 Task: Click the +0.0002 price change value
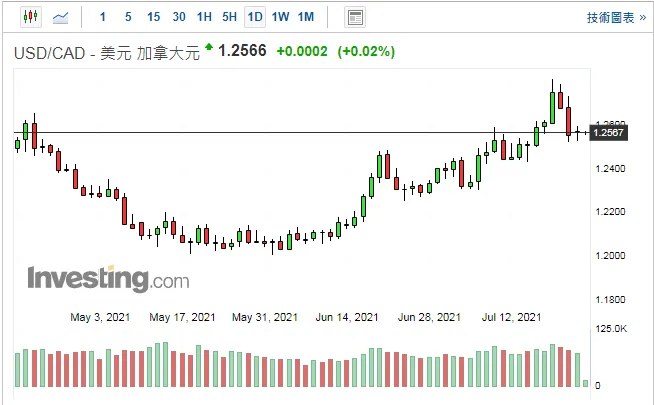302,51
